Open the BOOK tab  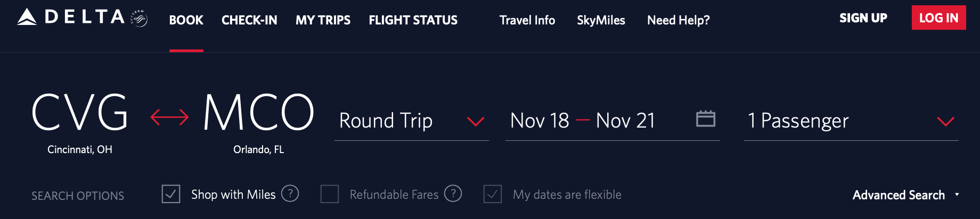pyautogui.click(x=186, y=20)
